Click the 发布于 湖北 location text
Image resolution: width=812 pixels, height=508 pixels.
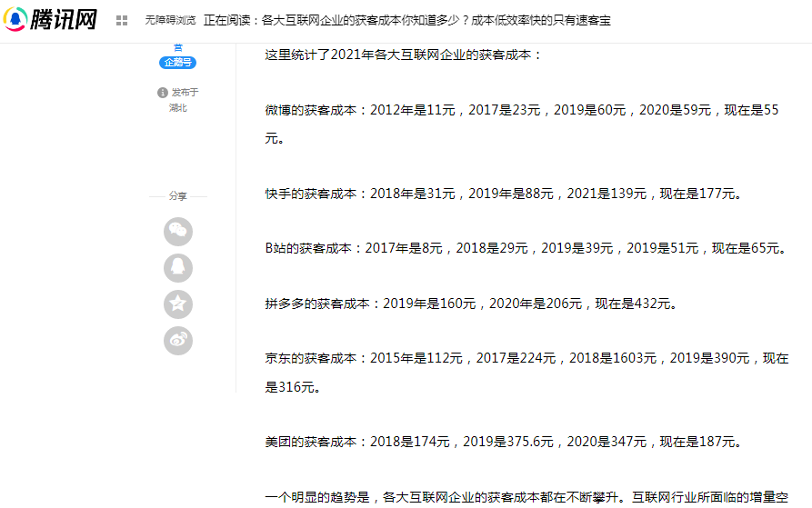[x=178, y=100]
